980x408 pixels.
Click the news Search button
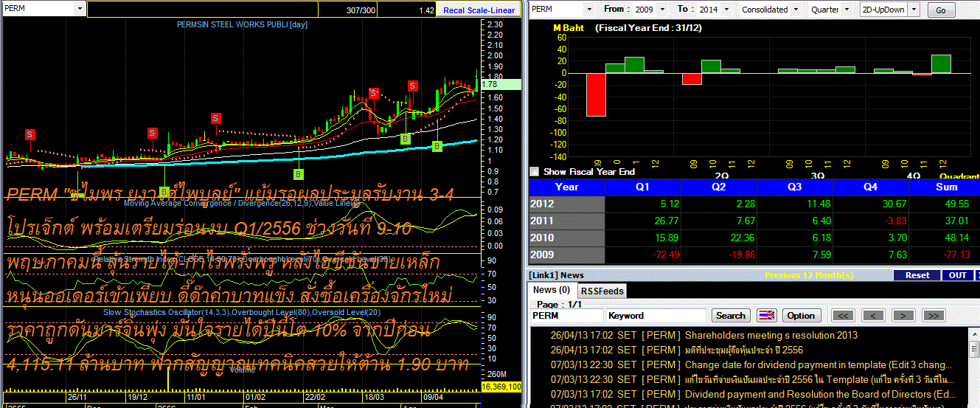click(x=731, y=315)
